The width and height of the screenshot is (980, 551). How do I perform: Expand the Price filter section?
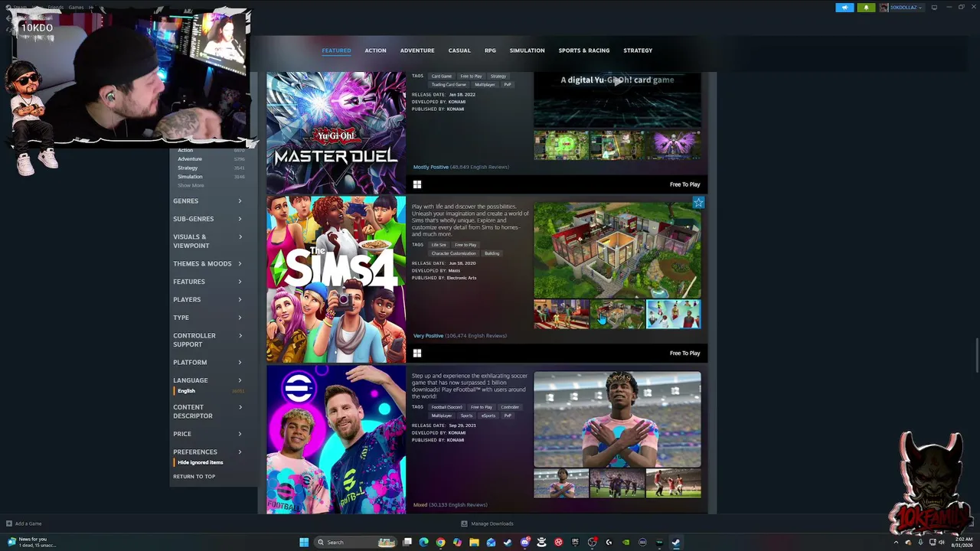207,434
